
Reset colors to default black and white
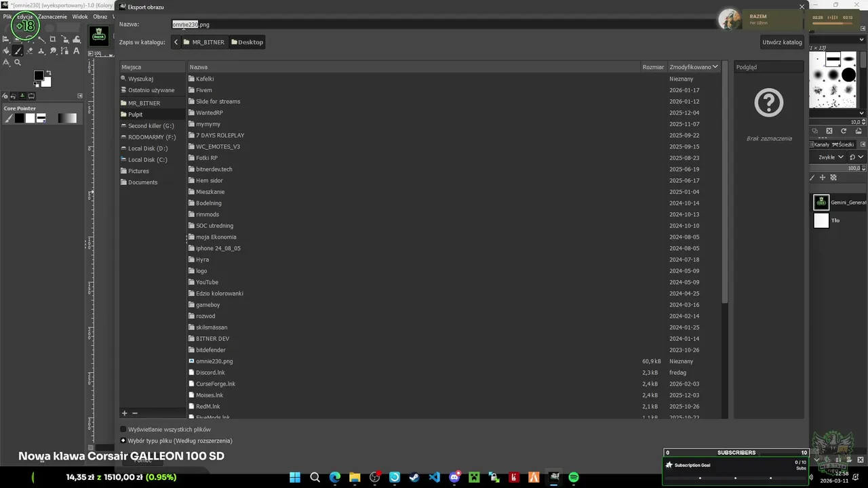coord(36,84)
